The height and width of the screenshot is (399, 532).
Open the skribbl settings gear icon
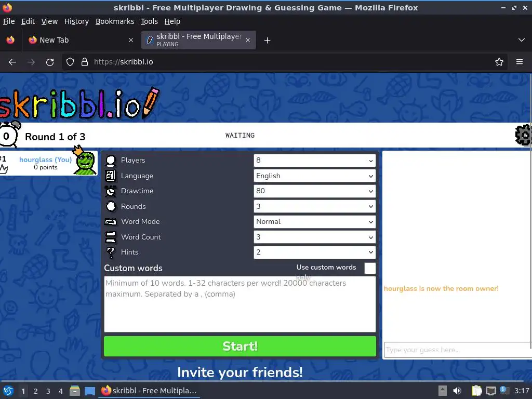point(523,135)
